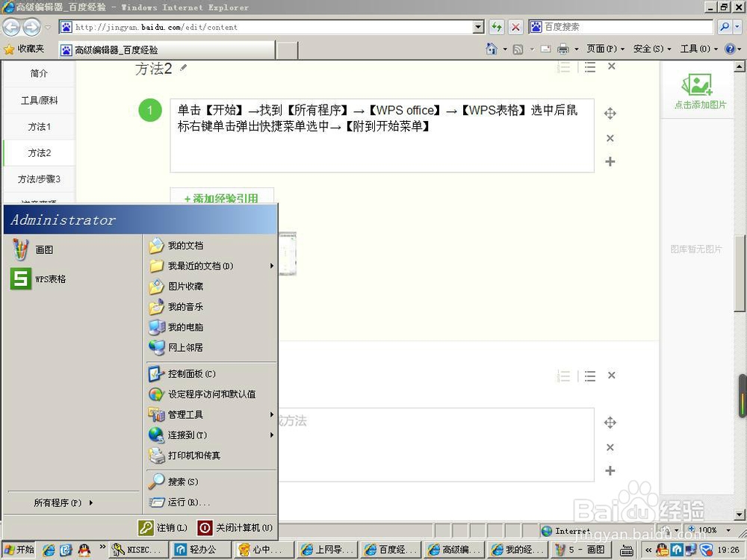
Task: Click 点击添加图片 image upload
Action: pos(700,91)
